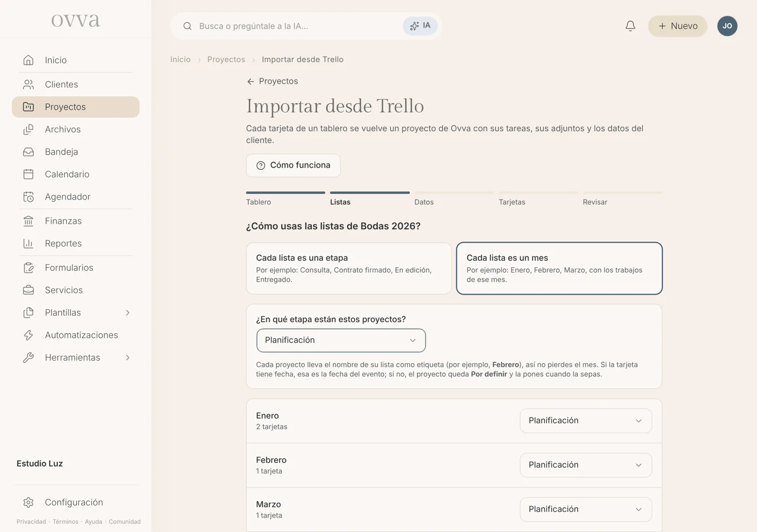Image resolution: width=757 pixels, height=532 pixels.
Task: Select 'Cada lista es una etapa' option
Action: tap(349, 268)
